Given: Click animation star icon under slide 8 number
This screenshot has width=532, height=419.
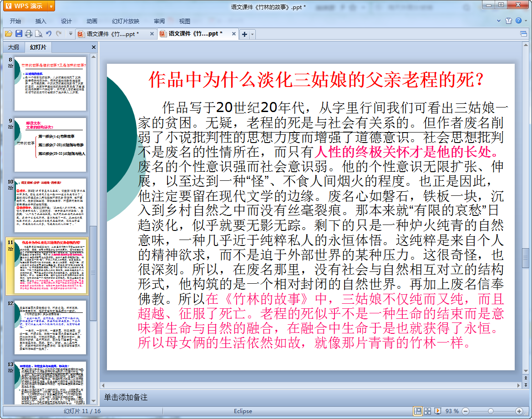Looking at the screenshot, I should (x=10, y=66).
